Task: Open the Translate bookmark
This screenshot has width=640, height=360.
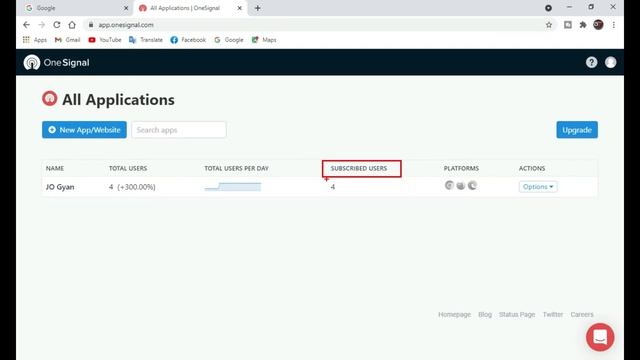Action: [x=146, y=40]
